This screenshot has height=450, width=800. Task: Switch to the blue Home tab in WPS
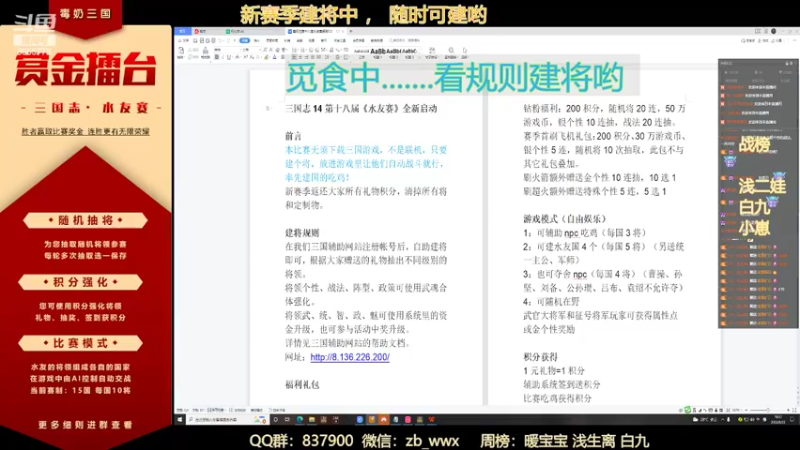coord(183,32)
